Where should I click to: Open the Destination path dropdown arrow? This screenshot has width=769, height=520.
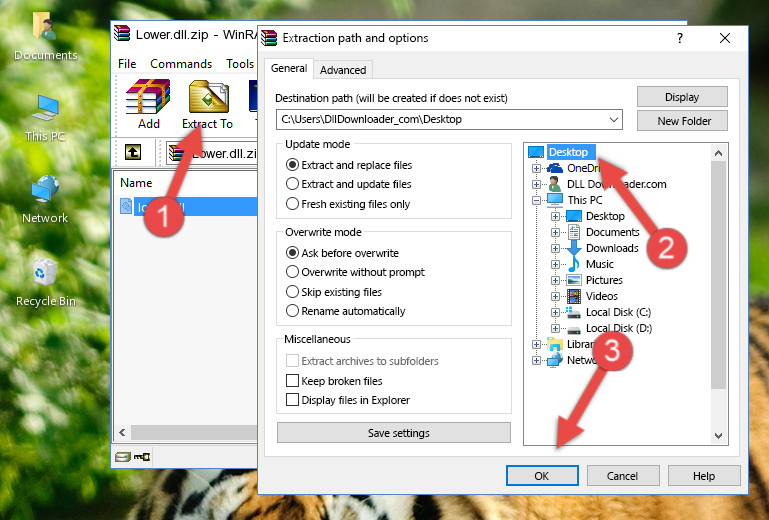[x=614, y=120]
